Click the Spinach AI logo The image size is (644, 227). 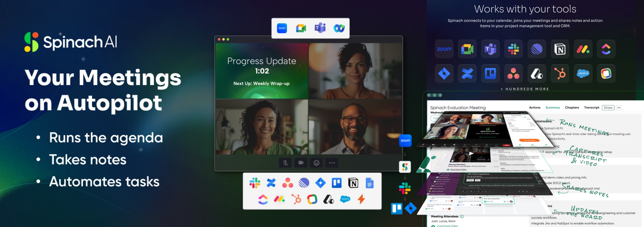(x=71, y=42)
